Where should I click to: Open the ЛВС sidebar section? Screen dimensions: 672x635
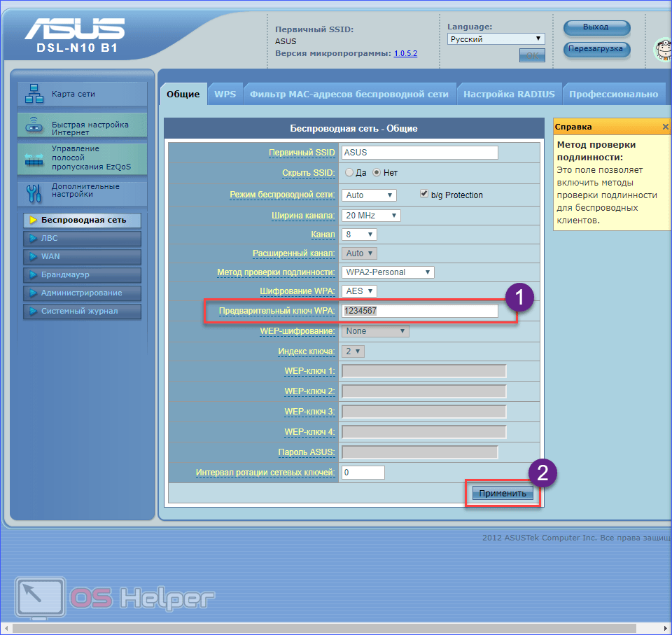tap(82, 239)
